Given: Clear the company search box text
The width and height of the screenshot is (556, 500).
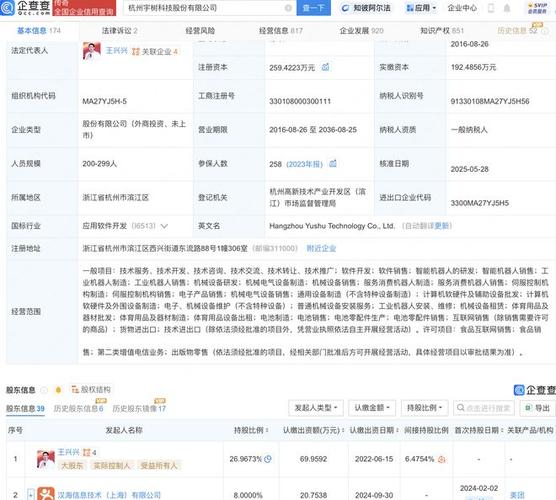Looking at the screenshot, I should point(289,8).
